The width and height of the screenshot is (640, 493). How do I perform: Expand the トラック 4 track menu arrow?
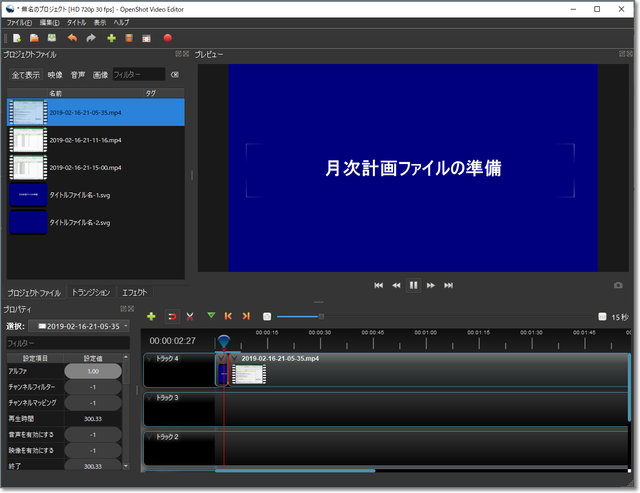pos(149,358)
